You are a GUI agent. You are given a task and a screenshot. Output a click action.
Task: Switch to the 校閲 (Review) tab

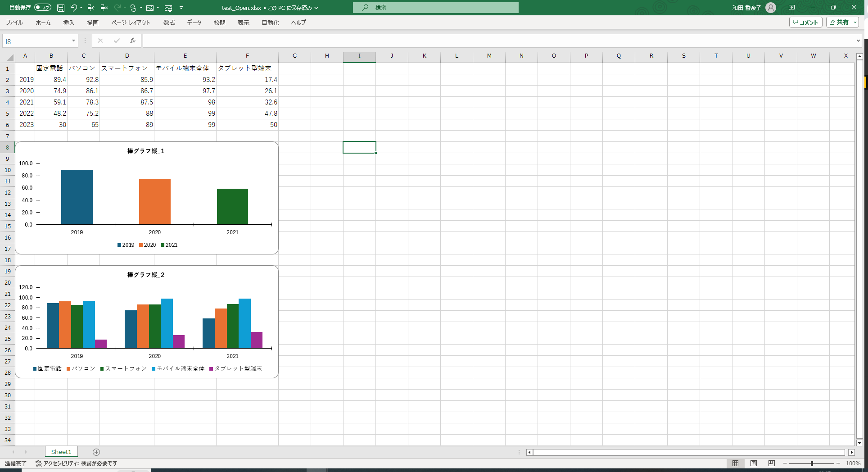(x=220, y=23)
